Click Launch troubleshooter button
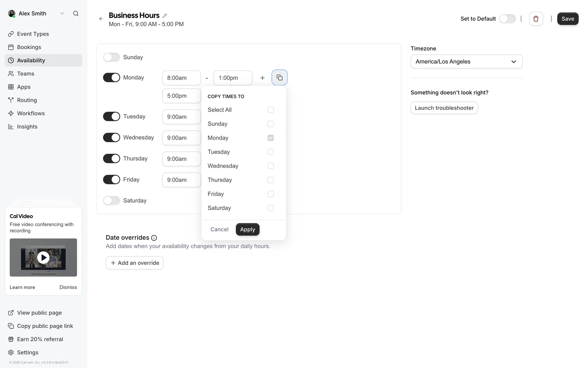This screenshot has height=368, width=588. tap(444, 108)
